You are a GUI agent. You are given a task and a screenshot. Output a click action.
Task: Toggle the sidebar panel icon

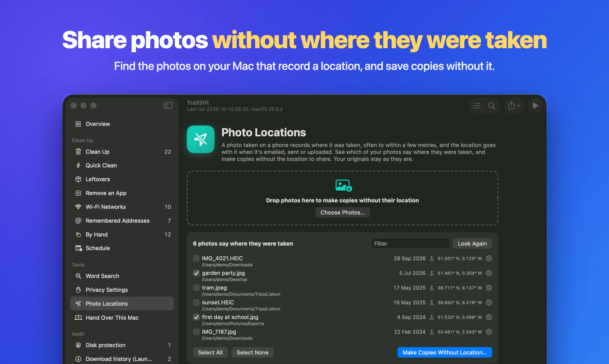click(168, 106)
